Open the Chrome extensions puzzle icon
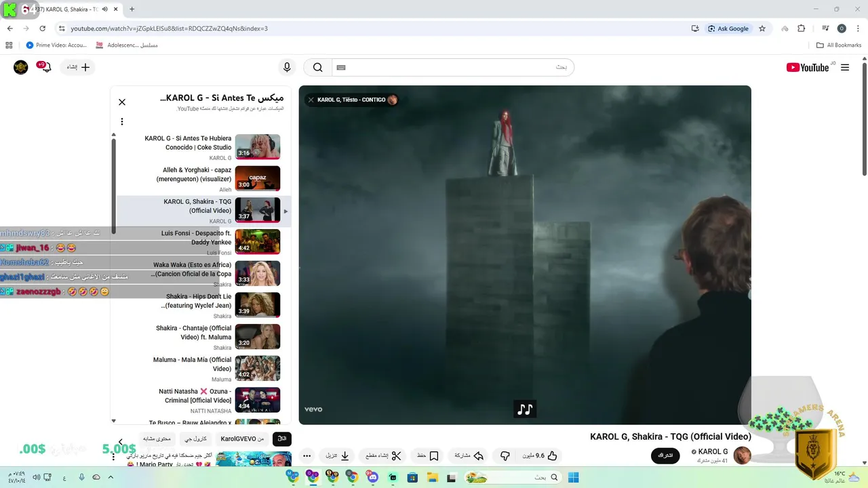 point(801,28)
